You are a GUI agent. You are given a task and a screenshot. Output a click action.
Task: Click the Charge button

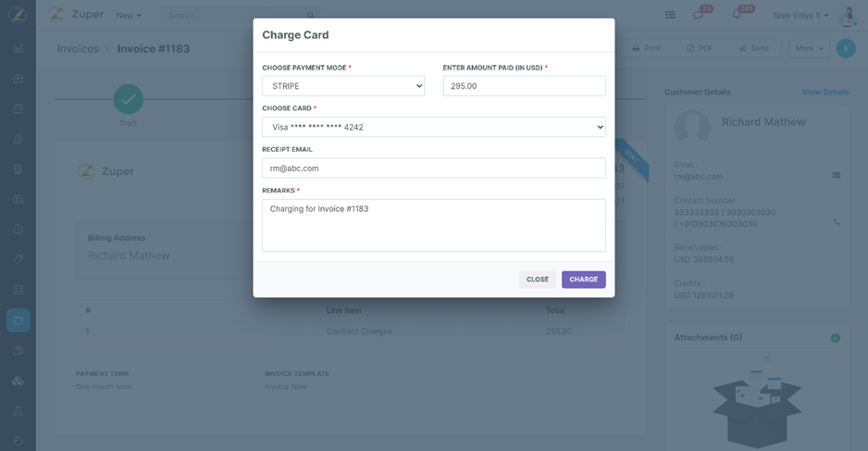(583, 280)
